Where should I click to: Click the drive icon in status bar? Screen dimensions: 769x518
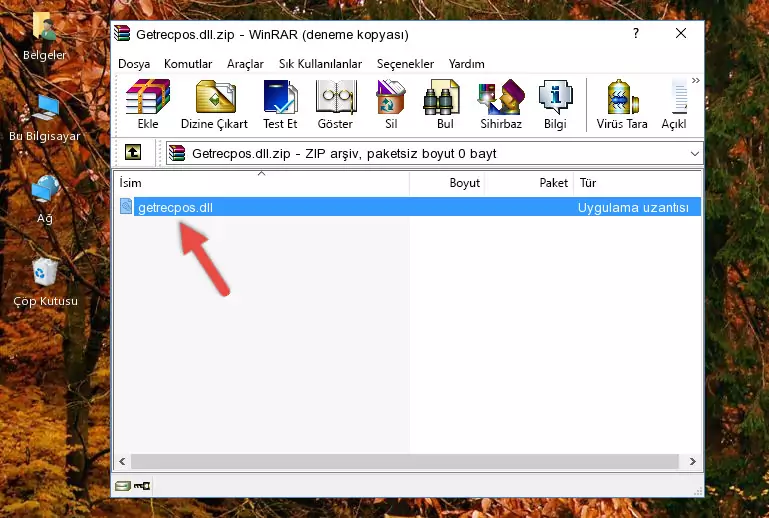coord(123,486)
